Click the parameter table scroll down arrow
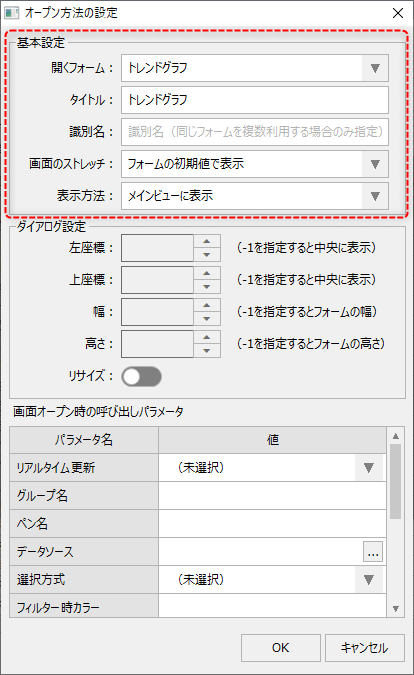 click(396, 609)
